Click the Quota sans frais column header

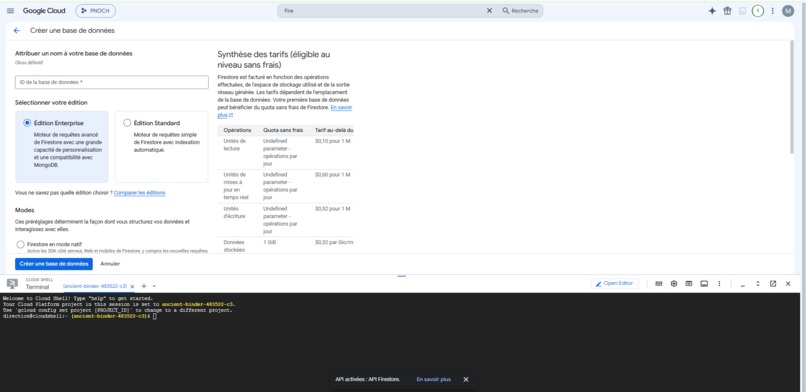pos(283,130)
